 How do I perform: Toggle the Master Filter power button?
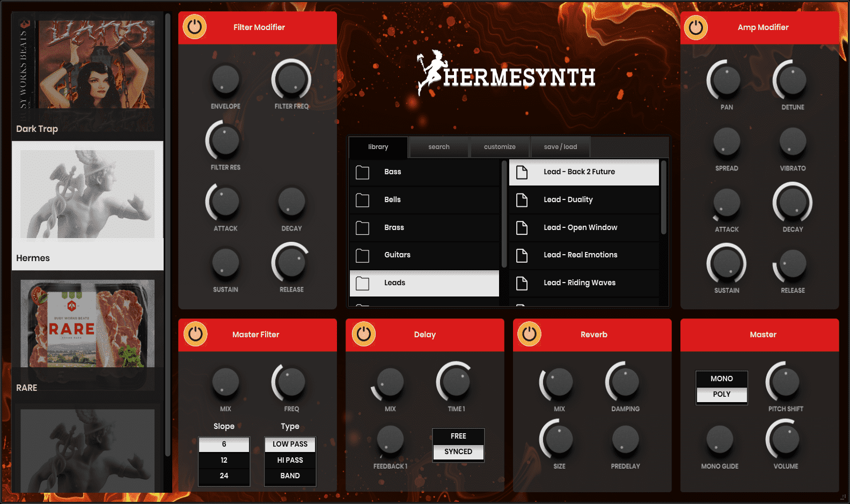tap(195, 334)
